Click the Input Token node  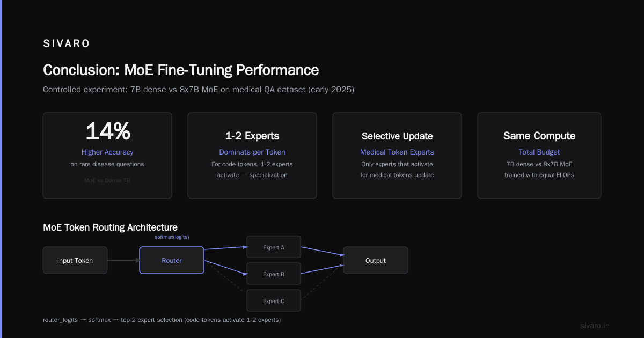(x=75, y=260)
